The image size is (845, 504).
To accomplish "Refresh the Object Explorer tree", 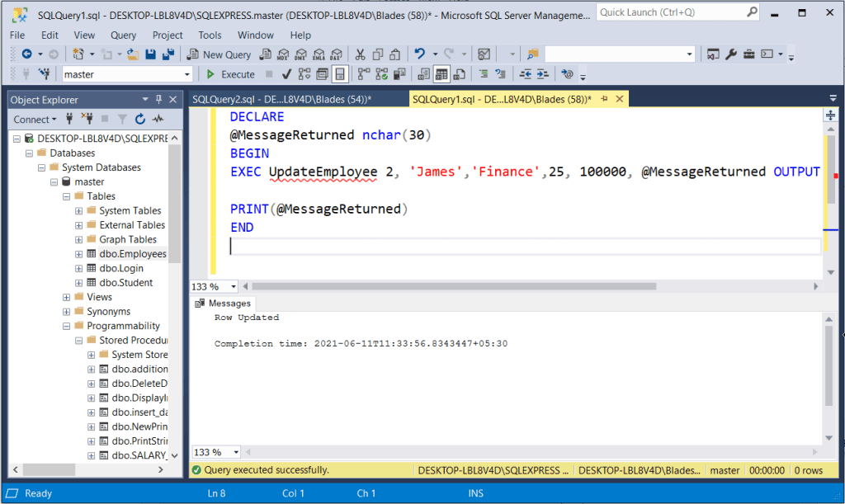I will [x=140, y=119].
